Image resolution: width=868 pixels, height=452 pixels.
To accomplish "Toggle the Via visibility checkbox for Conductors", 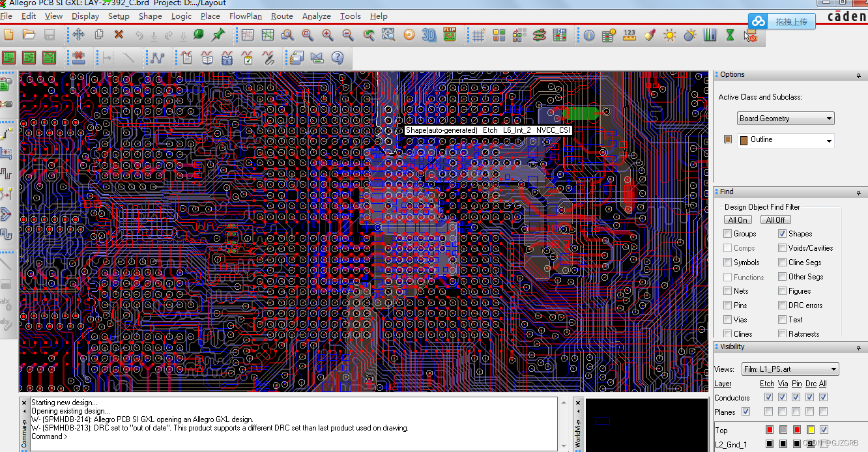I will [x=783, y=397].
